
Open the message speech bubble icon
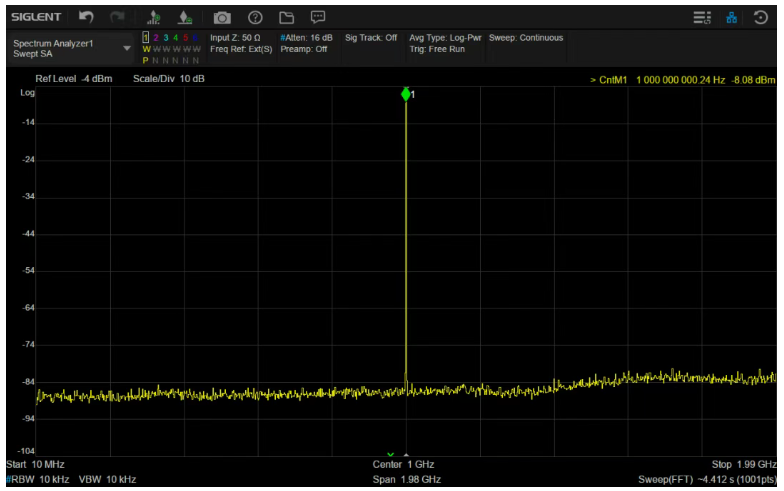point(318,18)
